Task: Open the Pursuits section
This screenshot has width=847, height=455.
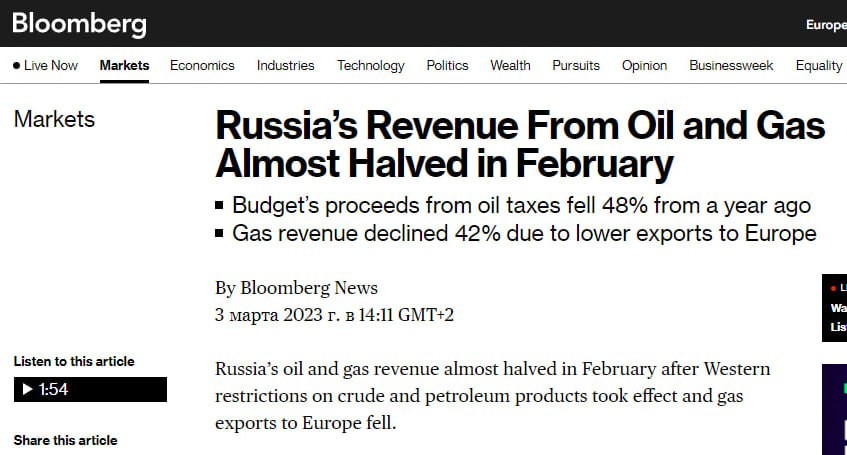Action: tap(576, 66)
